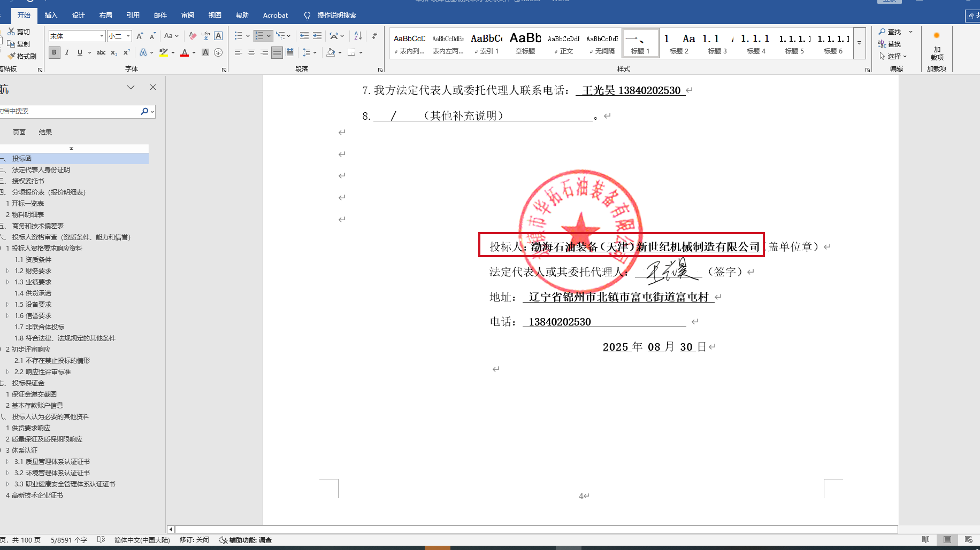Show the 结果 (Results) navigation view
Screen dimensions: 980x550
point(45,133)
